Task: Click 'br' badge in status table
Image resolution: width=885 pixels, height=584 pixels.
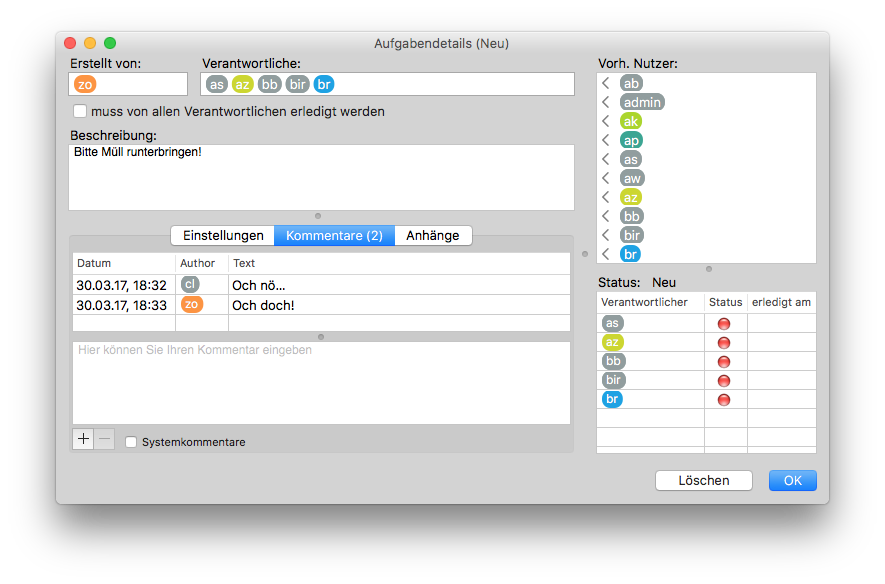Action: click(612, 399)
